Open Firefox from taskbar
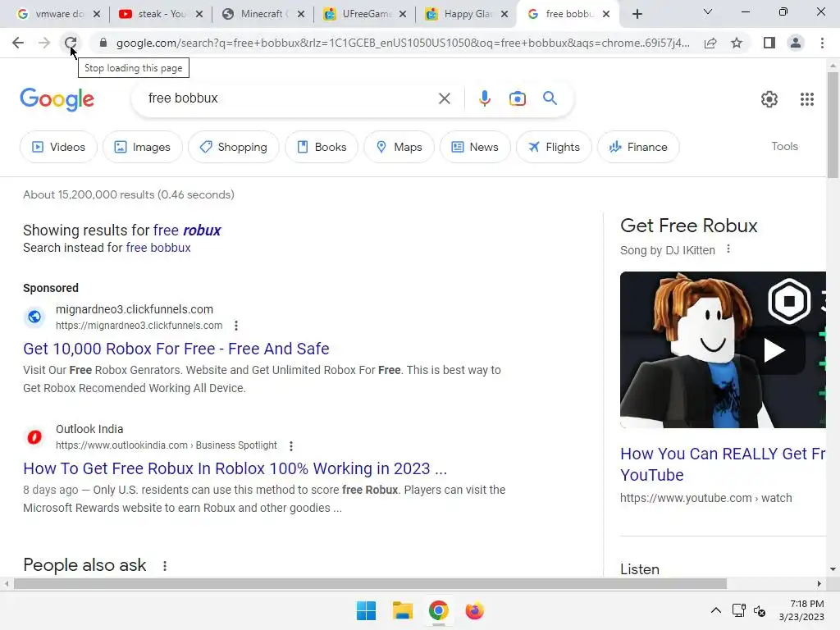The image size is (840, 630). pyautogui.click(x=475, y=610)
